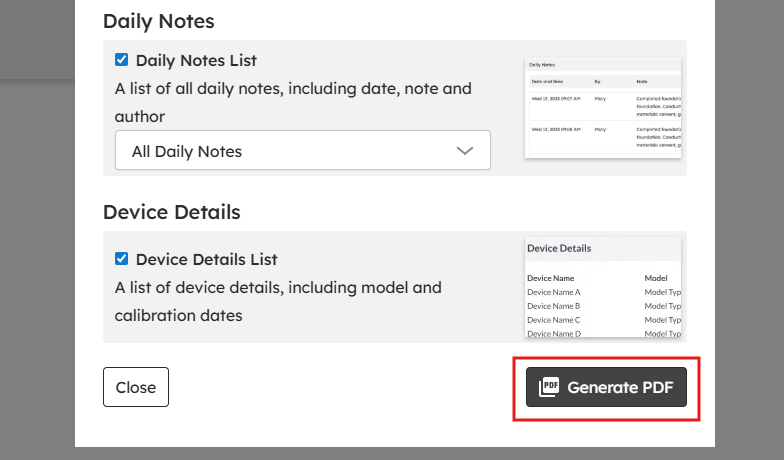The width and height of the screenshot is (784, 460).
Task: Close the report dialog with Close button
Action: (x=135, y=387)
